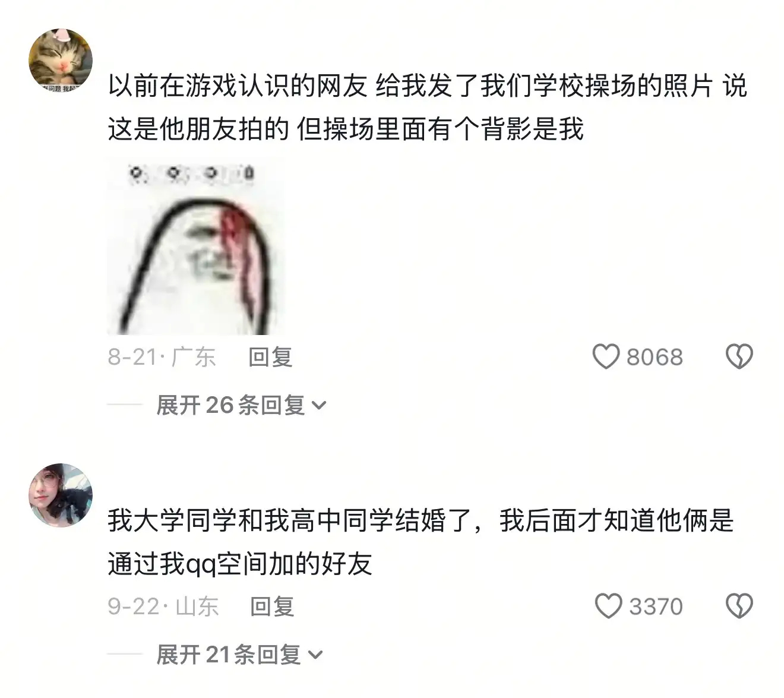Screen dimensions: 784x698
Task: Click chevron arrow beside 21 条回复
Action: [315, 656]
